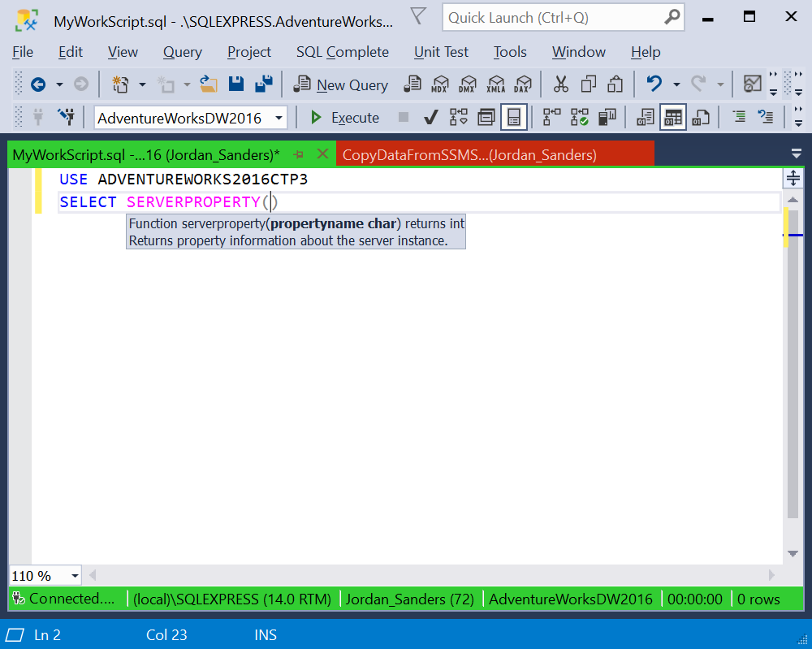Screen dimensions: 812x649
Task: Click the Stop query square icon
Action: (x=404, y=118)
